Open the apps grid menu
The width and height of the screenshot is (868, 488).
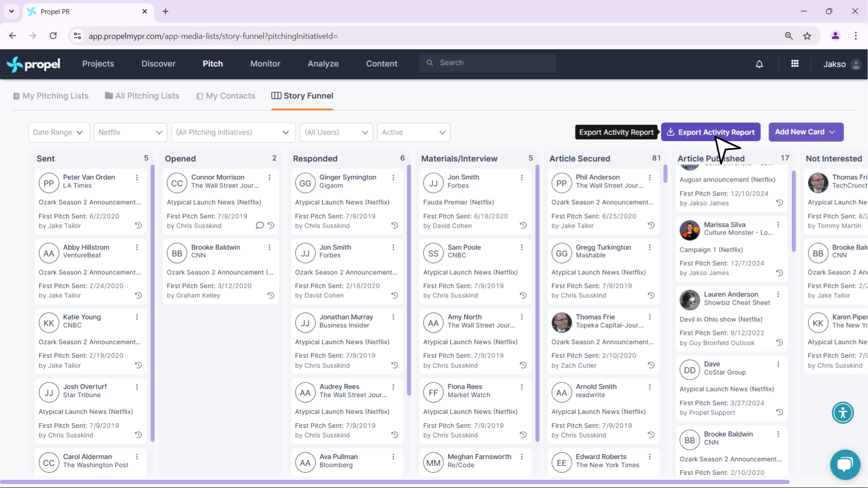pyautogui.click(x=795, y=64)
